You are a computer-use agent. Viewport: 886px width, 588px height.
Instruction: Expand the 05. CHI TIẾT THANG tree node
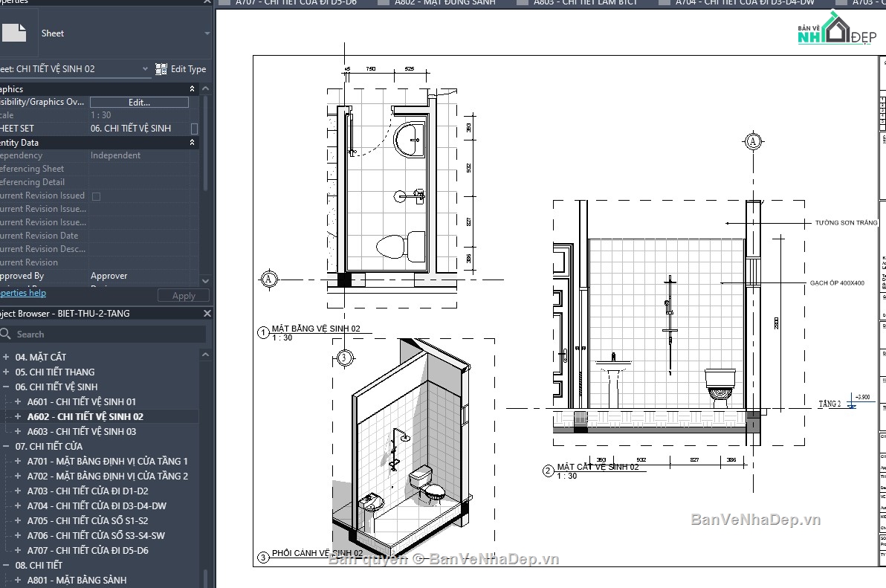point(6,372)
